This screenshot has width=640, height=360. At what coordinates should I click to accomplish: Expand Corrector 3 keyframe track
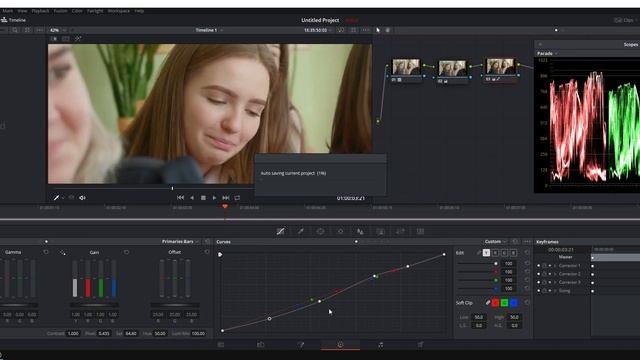click(x=555, y=282)
